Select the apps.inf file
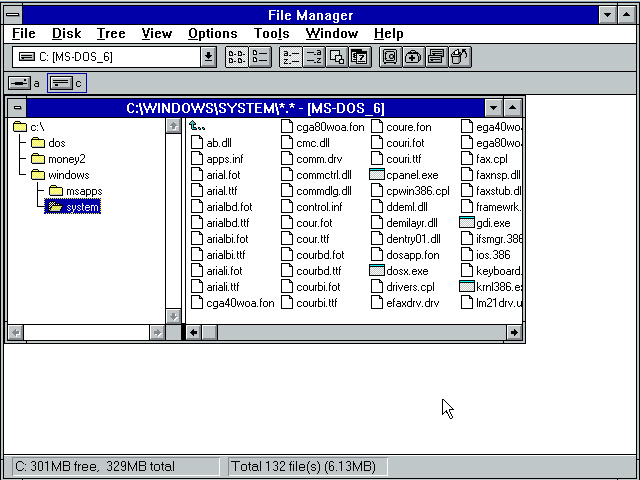Viewport: 640px width, 480px height. (x=217, y=159)
